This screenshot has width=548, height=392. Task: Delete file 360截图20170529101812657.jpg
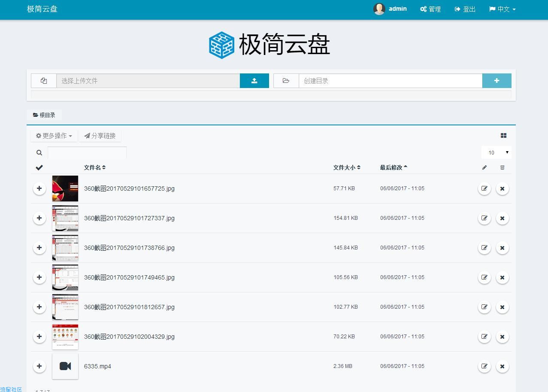(x=503, y=307)
